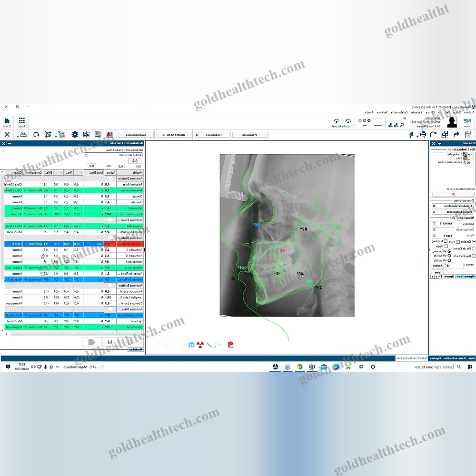
Task: Select the VV por Gb radio button
Action: 449,260
